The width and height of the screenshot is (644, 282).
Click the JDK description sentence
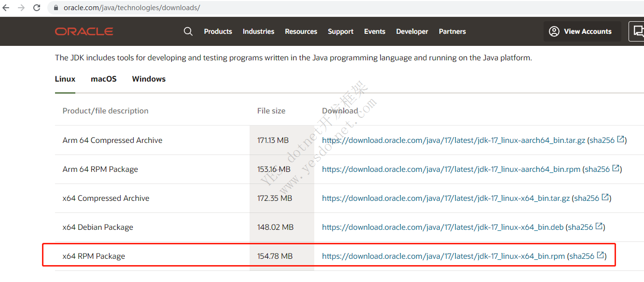pyautogui.click(x=294, y=58)
